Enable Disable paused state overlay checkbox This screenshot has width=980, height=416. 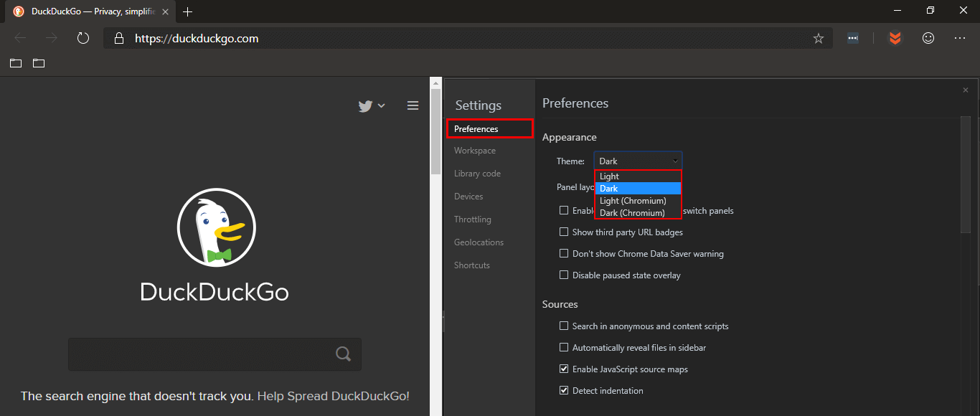click(x=564, y=275)
